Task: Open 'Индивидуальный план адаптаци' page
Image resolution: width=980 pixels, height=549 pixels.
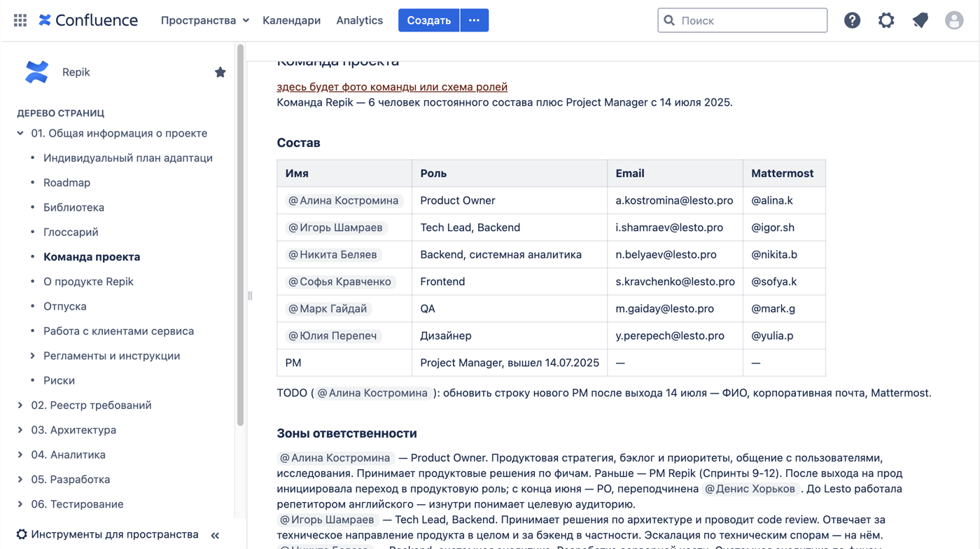Action: 128,158
